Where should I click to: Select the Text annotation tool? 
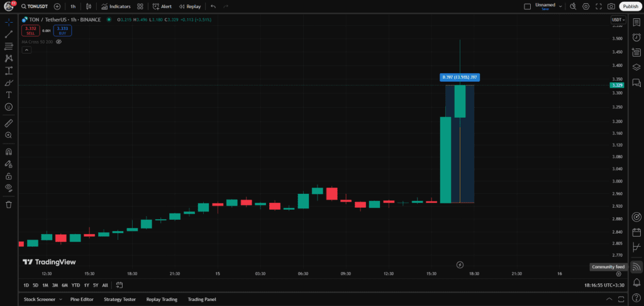pos(9,94)
